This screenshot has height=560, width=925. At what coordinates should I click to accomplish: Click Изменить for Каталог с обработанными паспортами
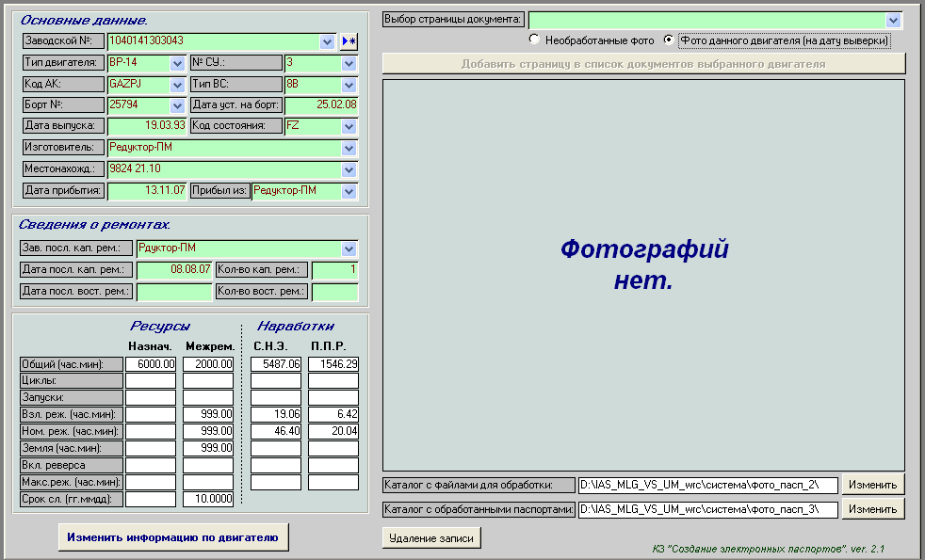coord(872,509)
